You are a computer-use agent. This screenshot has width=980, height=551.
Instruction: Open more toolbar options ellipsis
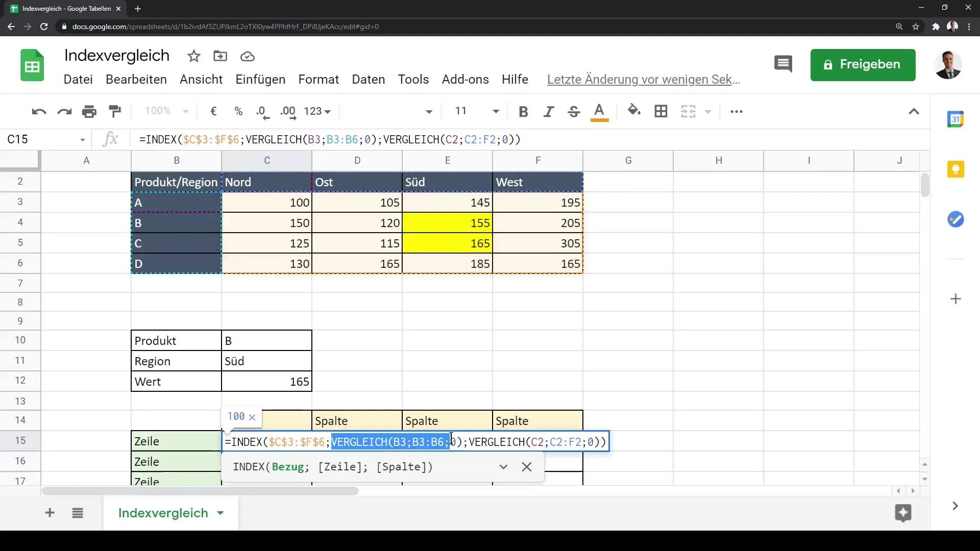click(737, 112)
